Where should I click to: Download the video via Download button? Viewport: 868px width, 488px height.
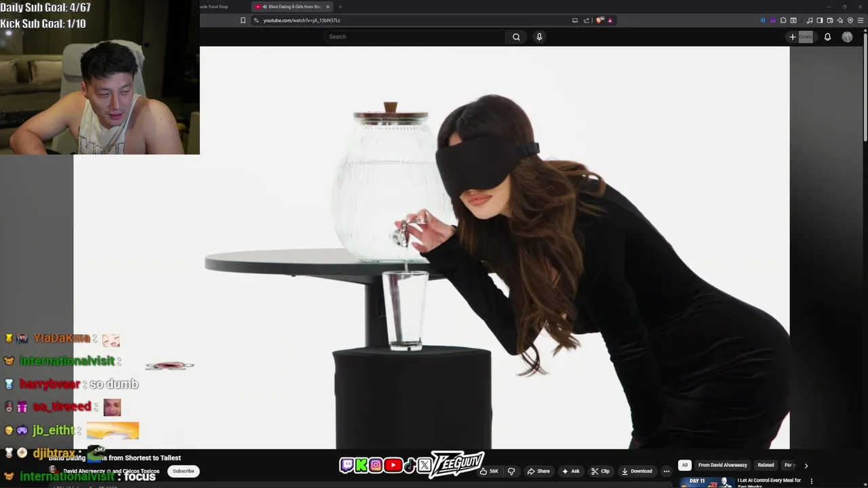(637, 471)
